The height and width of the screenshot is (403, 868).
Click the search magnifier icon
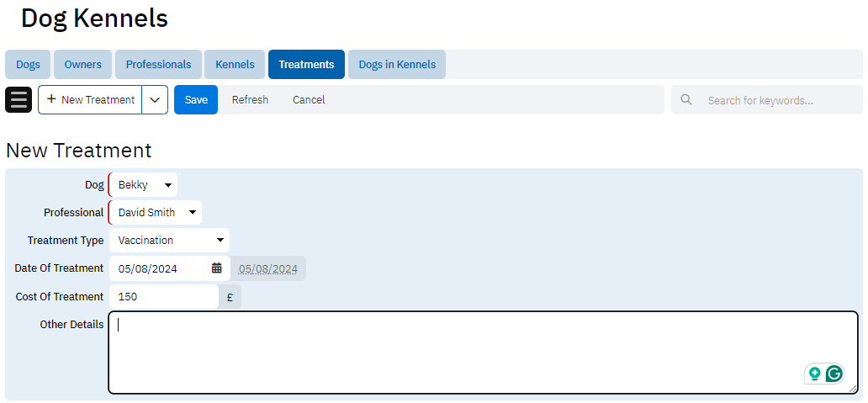click(686, 99)
